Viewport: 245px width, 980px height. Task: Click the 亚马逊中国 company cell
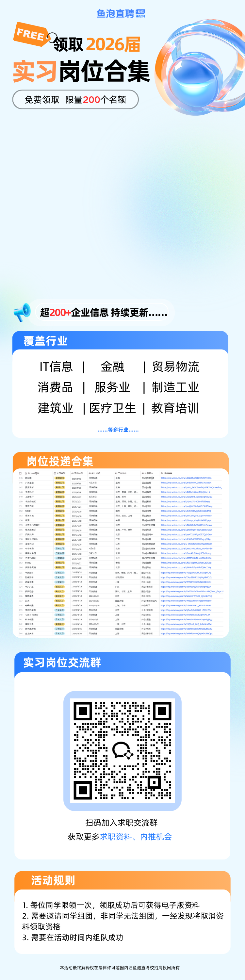coord(30,610)
